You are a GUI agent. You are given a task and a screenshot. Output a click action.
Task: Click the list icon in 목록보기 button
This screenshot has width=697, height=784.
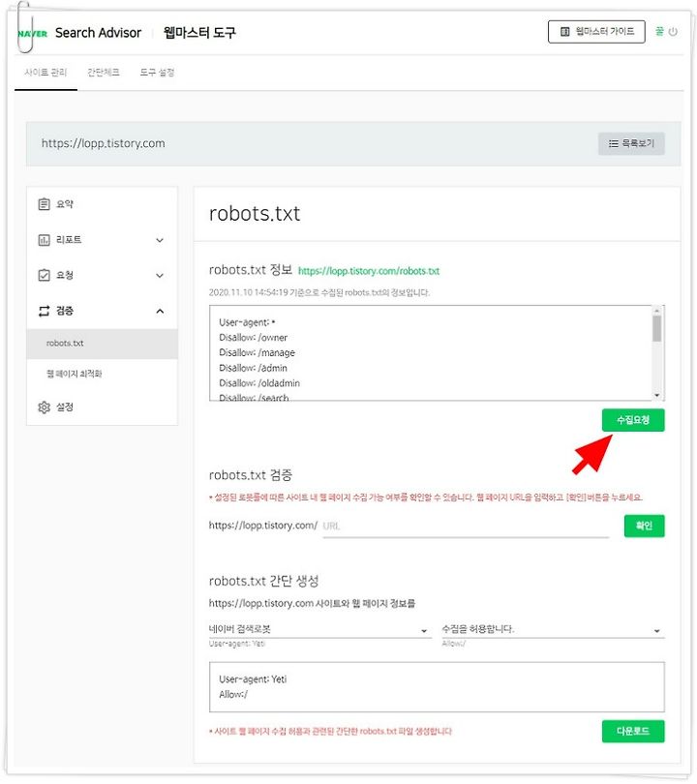[613, 143]
